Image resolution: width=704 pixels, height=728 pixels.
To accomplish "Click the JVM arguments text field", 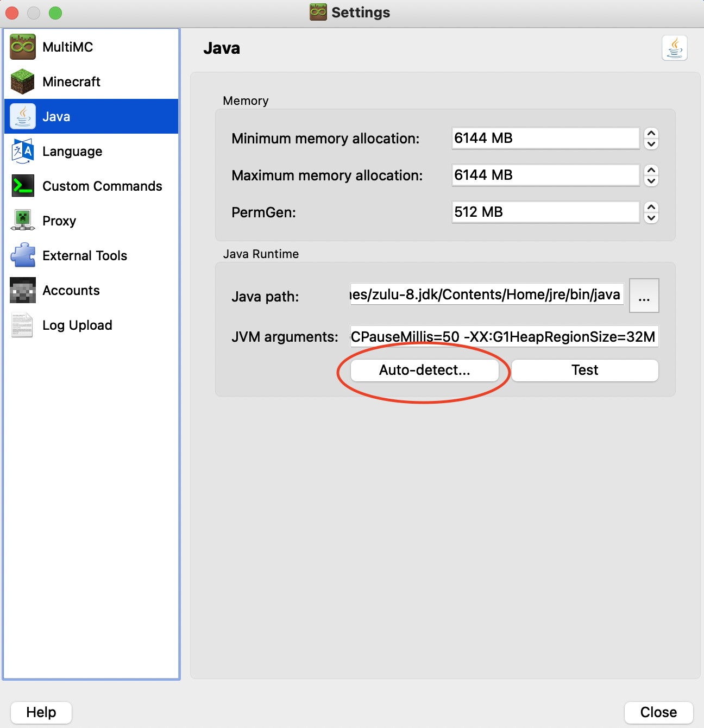I will tap(504, 337).
